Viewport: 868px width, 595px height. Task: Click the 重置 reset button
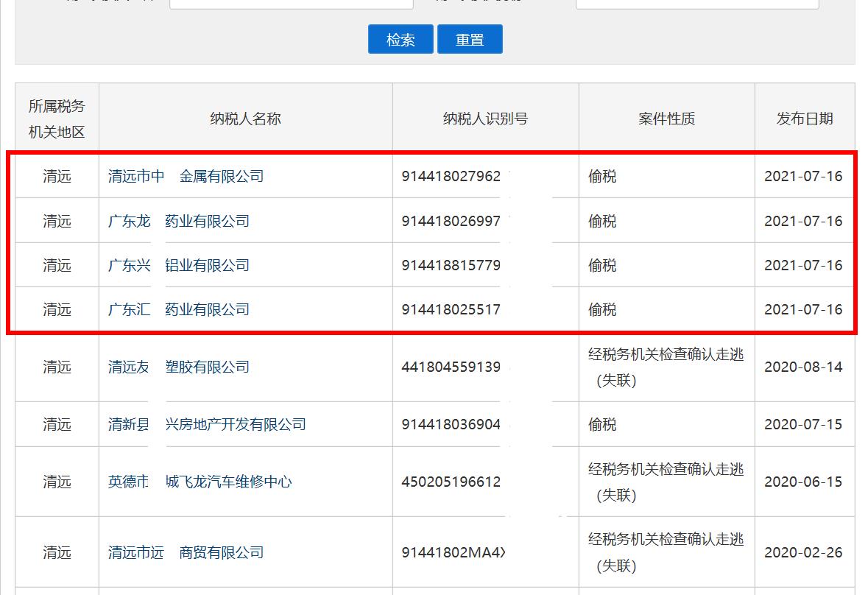coord(470,38)
